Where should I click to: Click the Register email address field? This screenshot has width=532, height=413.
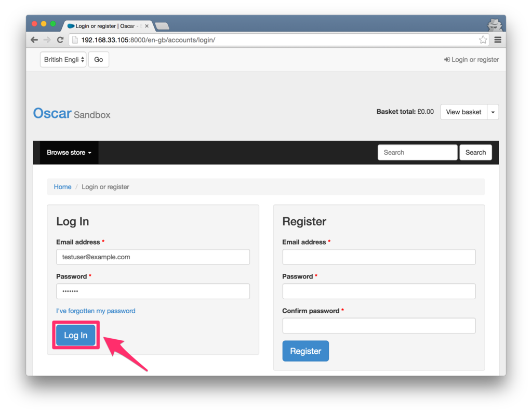click(x=379, y=257)
